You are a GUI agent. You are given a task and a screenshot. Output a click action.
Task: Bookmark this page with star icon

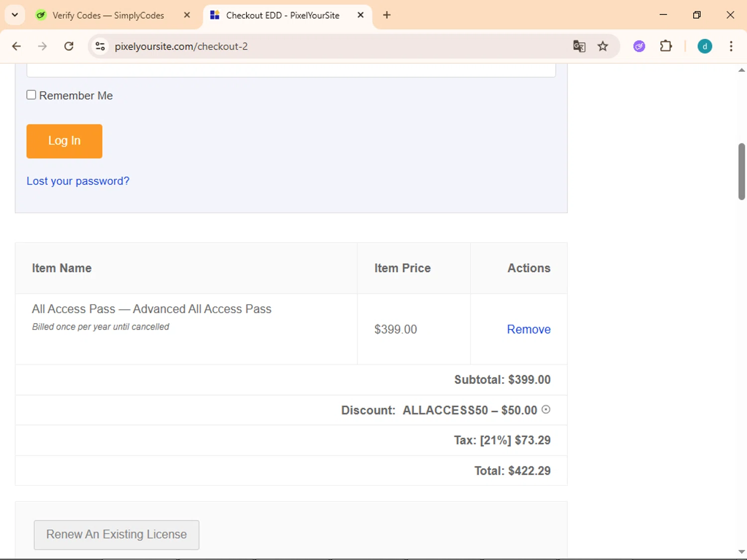pyautogui.click(x=603, y=46)
